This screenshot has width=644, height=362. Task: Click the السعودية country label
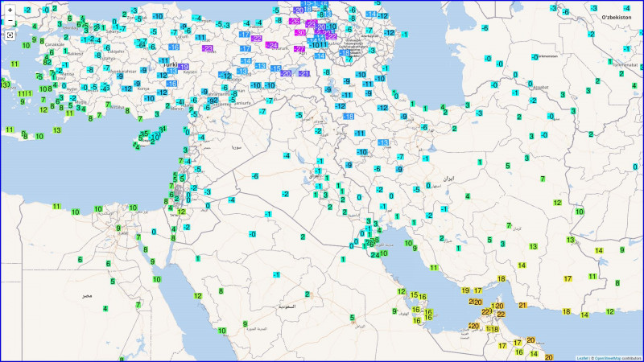(287, 306)
